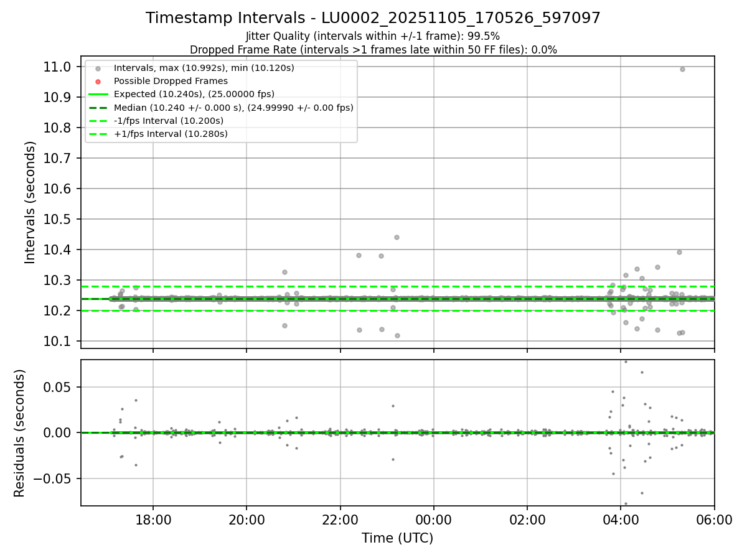Click the '+1/fps Interval (10.280s)' legend entry
The height and width of the screenshot is (560, 747).
(171, 134)
